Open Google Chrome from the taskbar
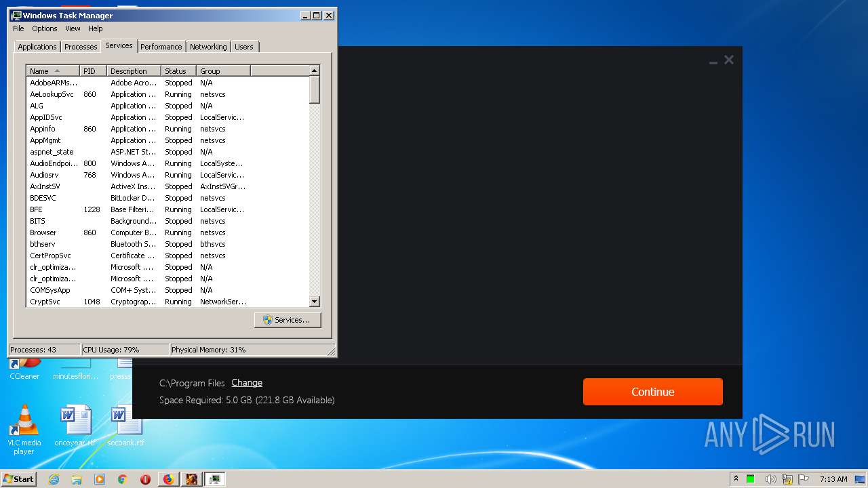 (123, 479)
